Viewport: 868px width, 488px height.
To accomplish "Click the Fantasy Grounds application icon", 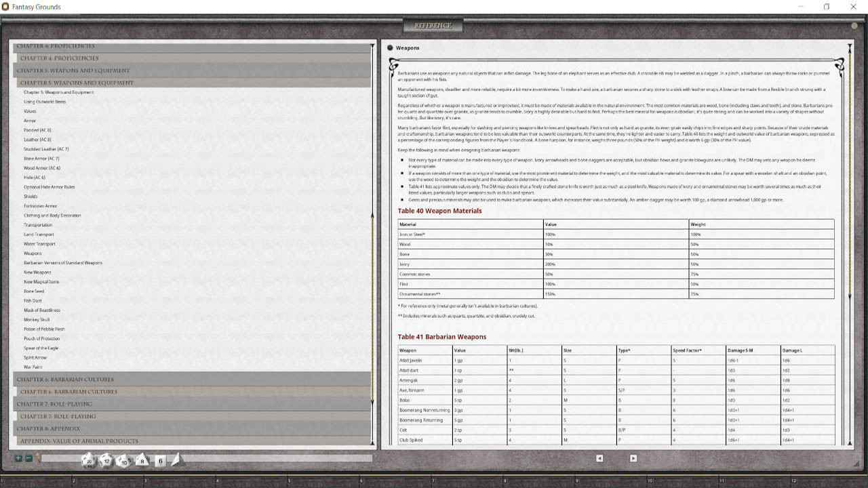I will click(6, 7).
